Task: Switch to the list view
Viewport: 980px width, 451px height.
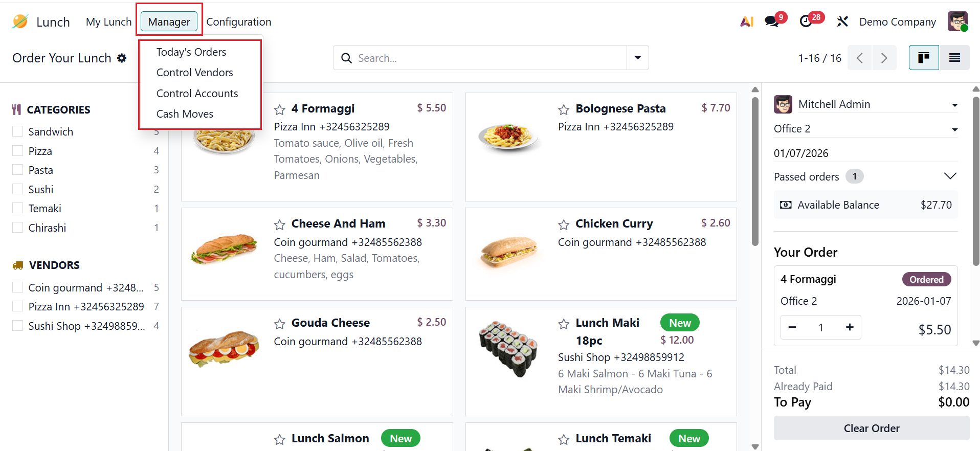Action: pyautogui.click(x=954, y=58)
